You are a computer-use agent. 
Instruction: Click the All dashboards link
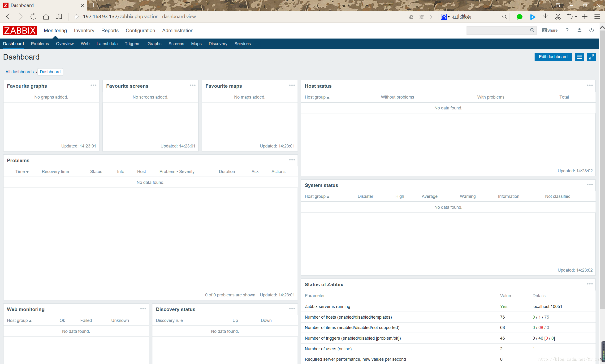click(x=19, y=72)
